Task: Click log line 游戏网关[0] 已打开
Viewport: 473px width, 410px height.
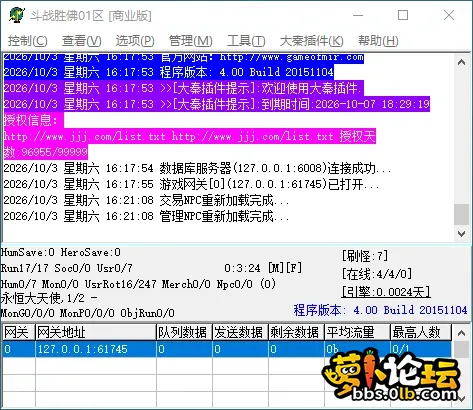Action: 191,184
